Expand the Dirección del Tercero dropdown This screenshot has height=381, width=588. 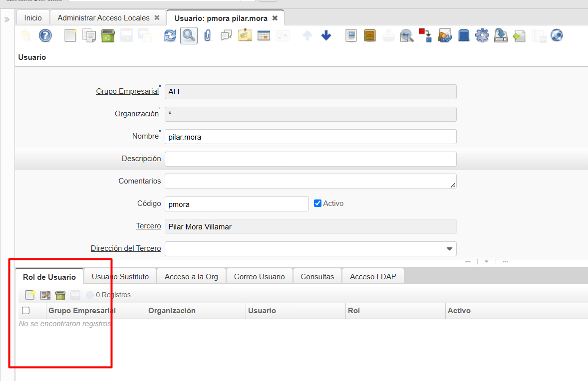[x=449, y=249]
